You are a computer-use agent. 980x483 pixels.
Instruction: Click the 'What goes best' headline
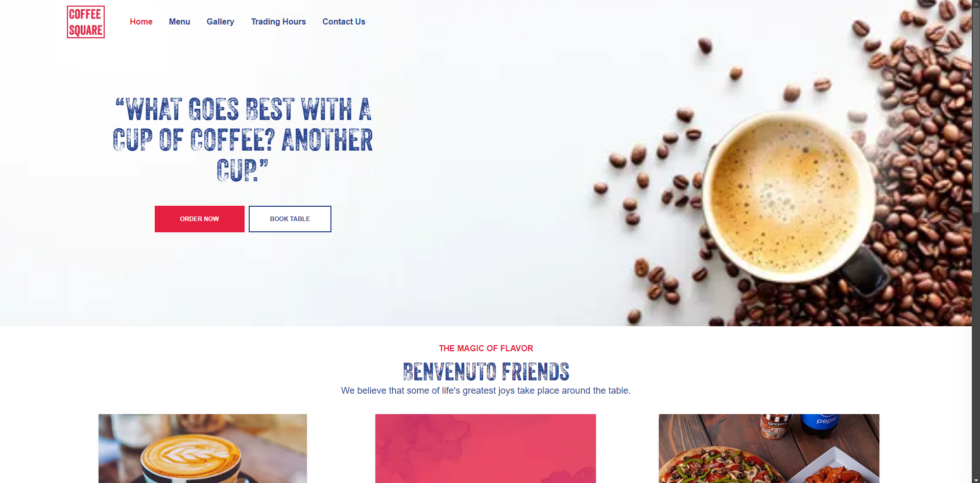(243, 139)
